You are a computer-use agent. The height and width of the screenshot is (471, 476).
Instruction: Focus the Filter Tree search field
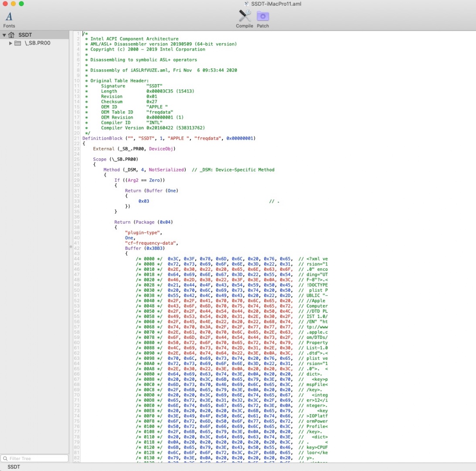pos(37,458)
